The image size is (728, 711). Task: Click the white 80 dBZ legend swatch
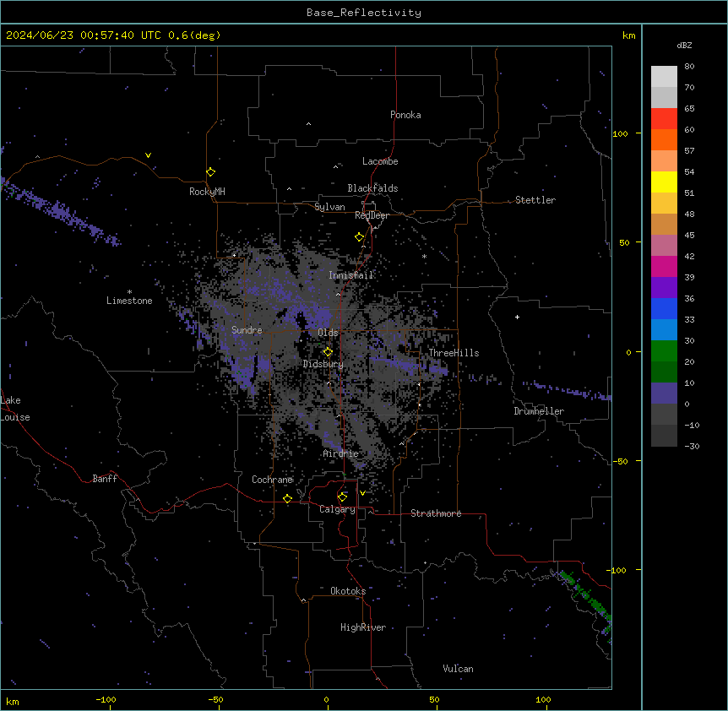664,77
